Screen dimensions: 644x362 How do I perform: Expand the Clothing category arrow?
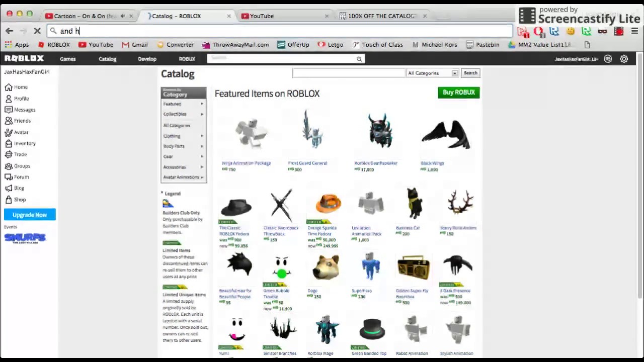click(x=202, y=136)
